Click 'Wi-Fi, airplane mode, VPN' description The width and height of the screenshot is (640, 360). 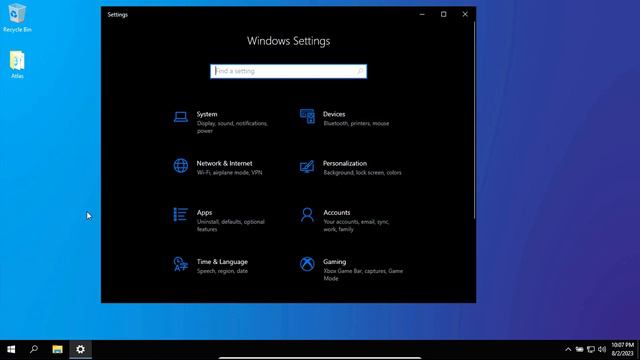tap(229, 173)
